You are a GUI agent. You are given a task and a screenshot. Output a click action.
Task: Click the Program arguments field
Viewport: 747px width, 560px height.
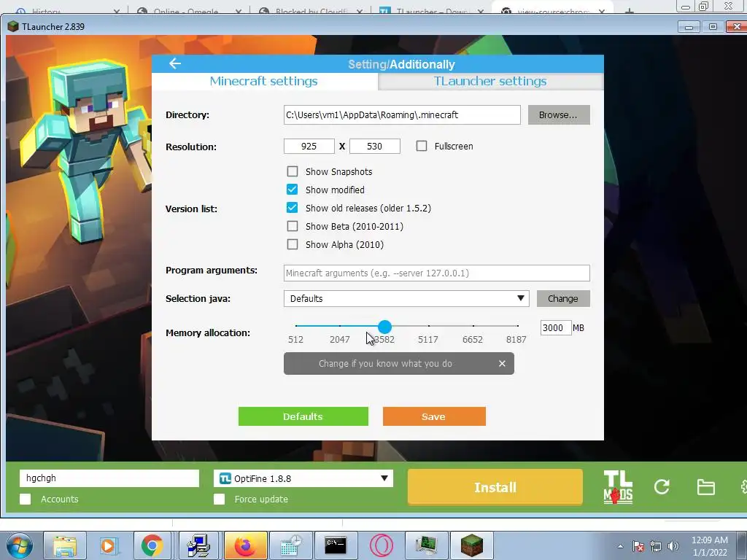pyautogui.click(x=437, y=273)
